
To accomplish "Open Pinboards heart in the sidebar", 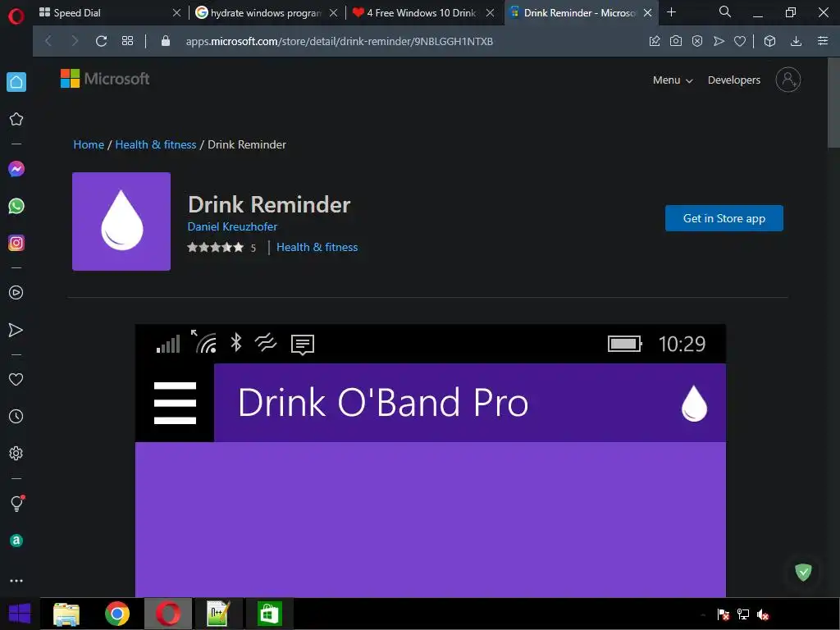I will (x=16, y=379).
